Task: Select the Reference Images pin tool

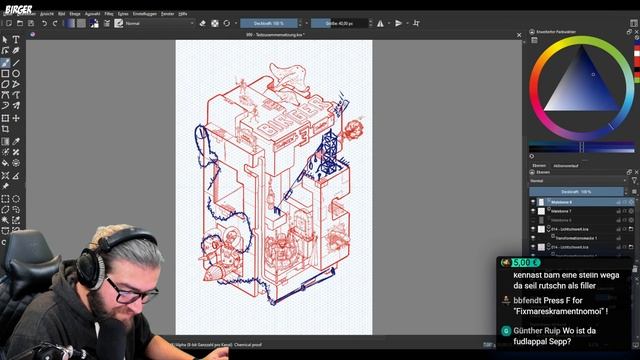Action: (x=5, y=186)
